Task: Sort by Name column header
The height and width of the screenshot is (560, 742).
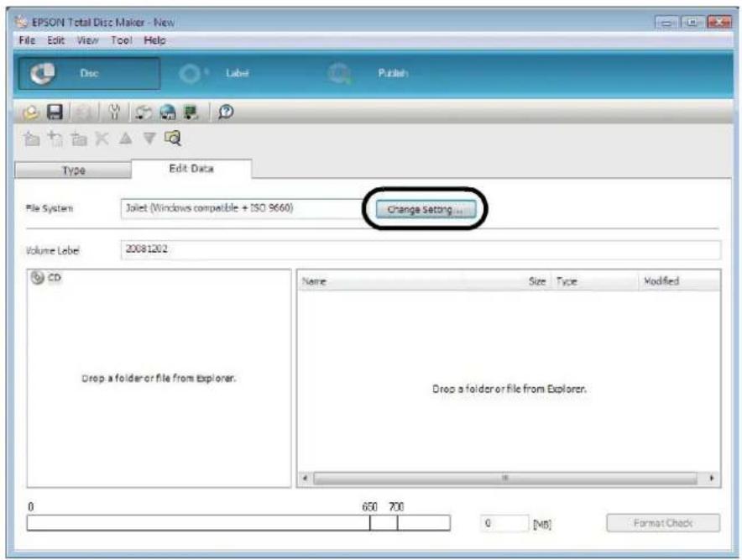Action: click(x=380, y=281)
